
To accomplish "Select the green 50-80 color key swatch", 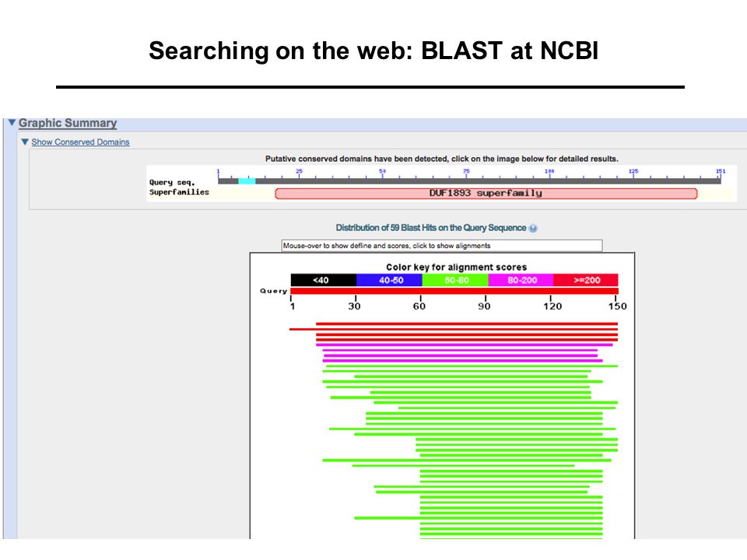I will pos(455,280).
